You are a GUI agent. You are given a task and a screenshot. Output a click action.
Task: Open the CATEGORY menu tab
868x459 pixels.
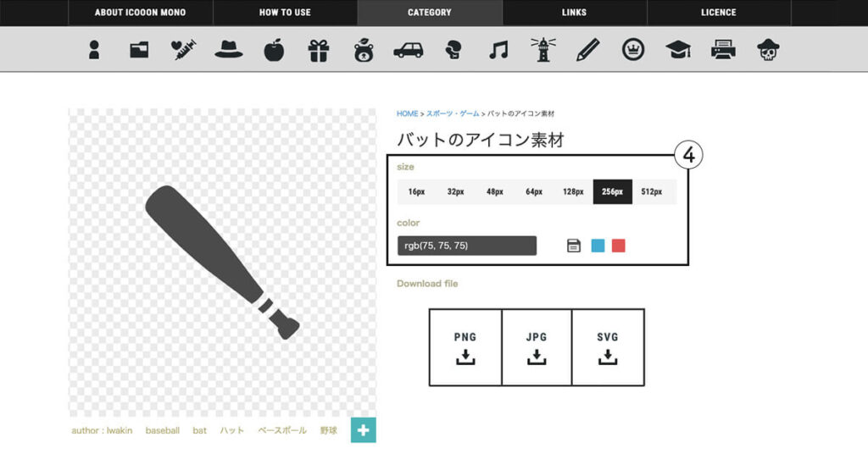[430, 13]
